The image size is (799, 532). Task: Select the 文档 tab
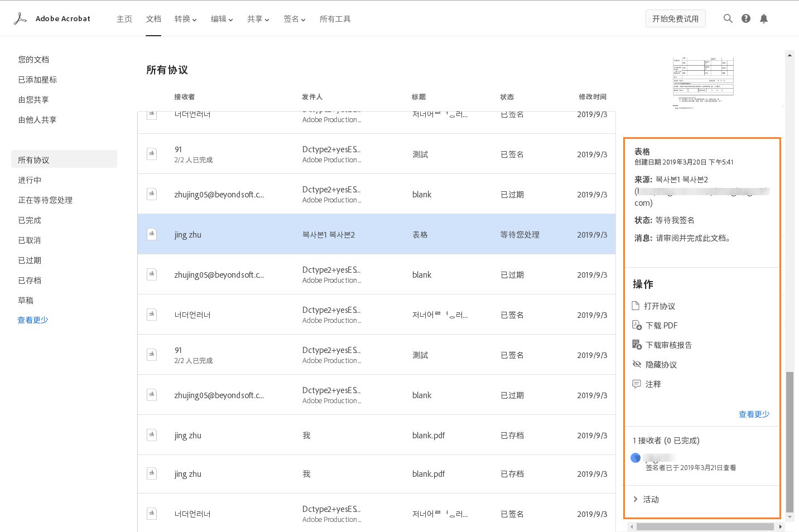click(153, 19)
